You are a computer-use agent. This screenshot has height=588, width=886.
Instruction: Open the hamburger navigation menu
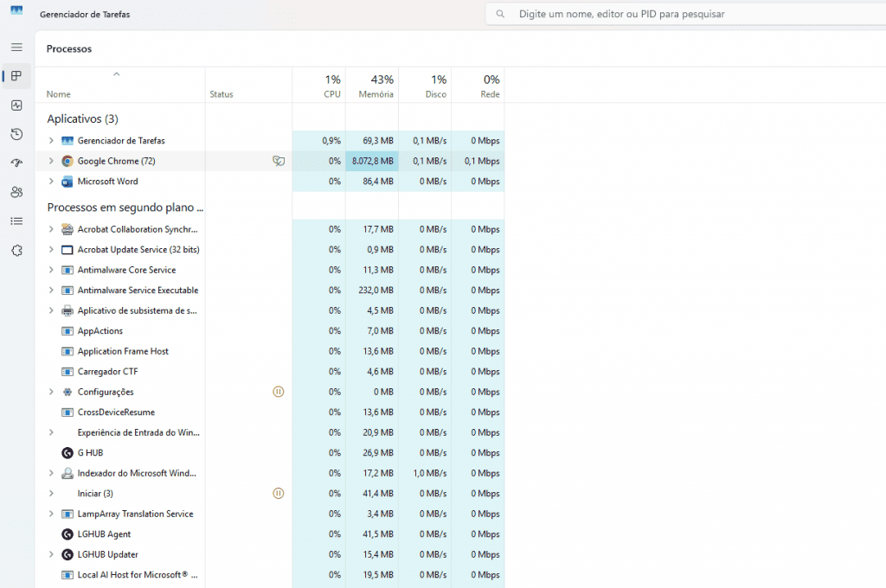pyautogui.click(x=16, y=47)
